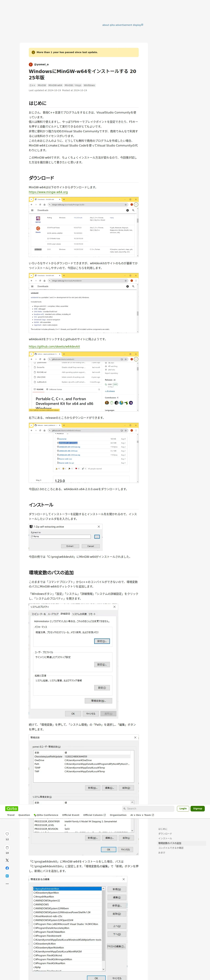Open the GitHub w64devkit repository screenshot

[84, 381]
